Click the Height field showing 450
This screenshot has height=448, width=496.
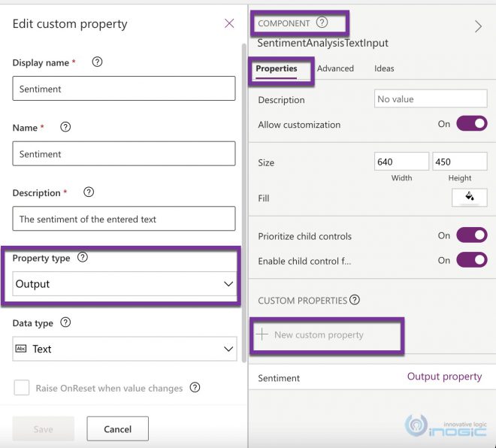pos(460,162)
